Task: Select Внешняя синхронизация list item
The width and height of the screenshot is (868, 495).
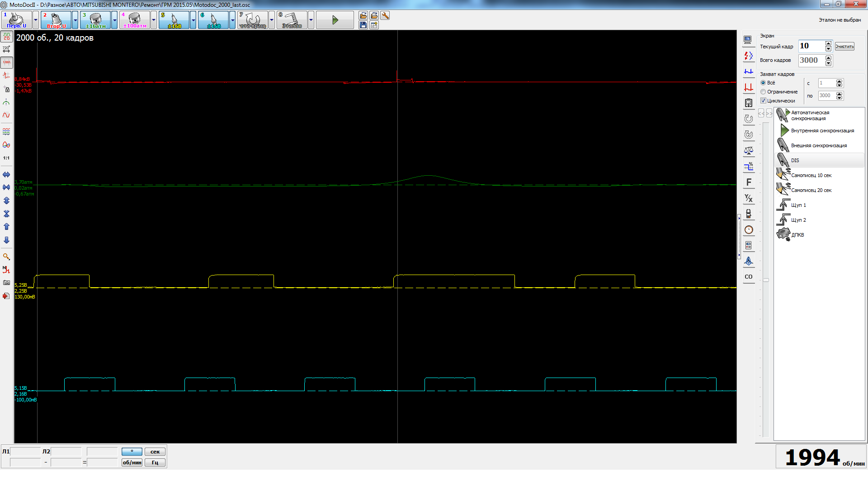Action: pos(818,145)
